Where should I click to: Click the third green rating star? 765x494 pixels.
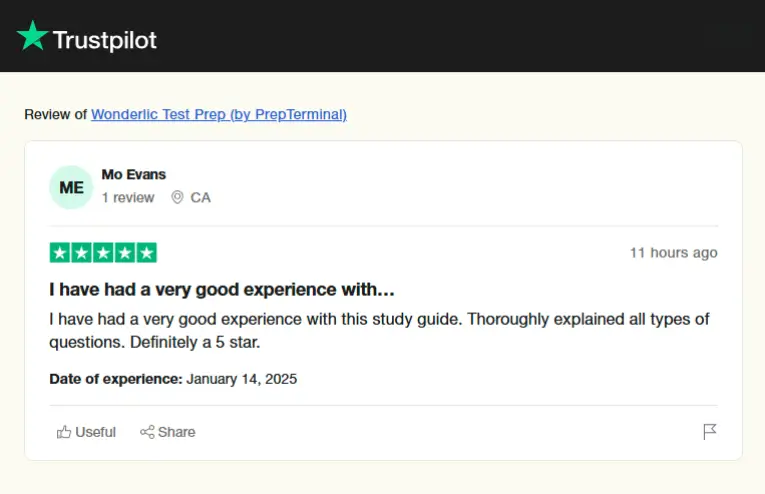[x=103, y=253]
